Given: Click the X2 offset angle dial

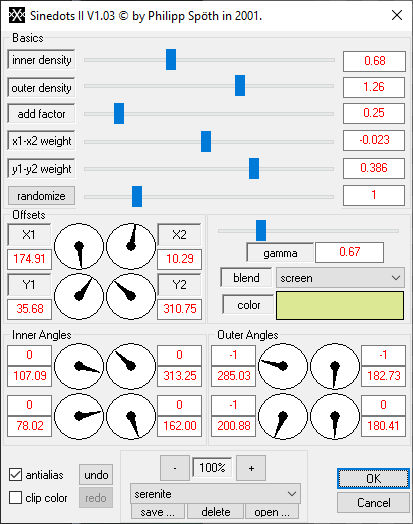Looking at the screenshot, I should 131,246.
